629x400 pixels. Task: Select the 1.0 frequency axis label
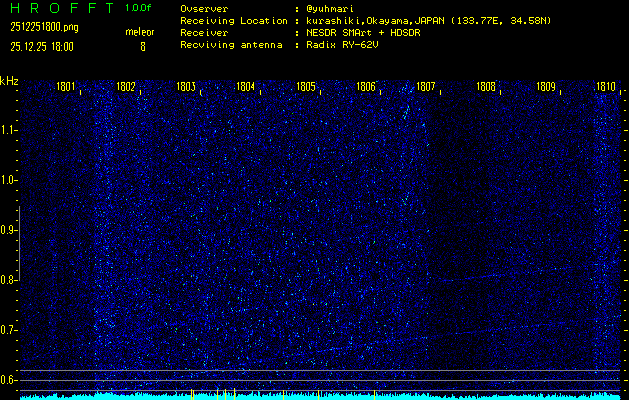[x=9, y=180]
